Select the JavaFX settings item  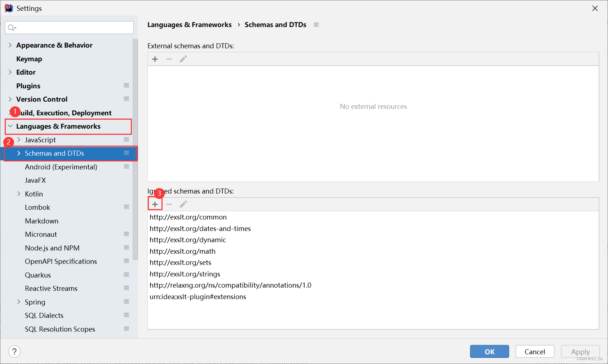[x=35, y=180]
